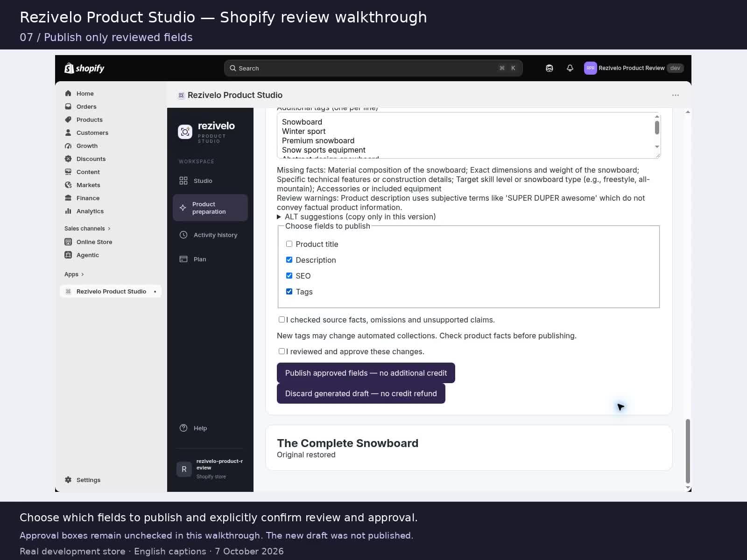Open Activity history page
Screen dimensions: 747x560
pyautogui.click(x=210, y=235)
